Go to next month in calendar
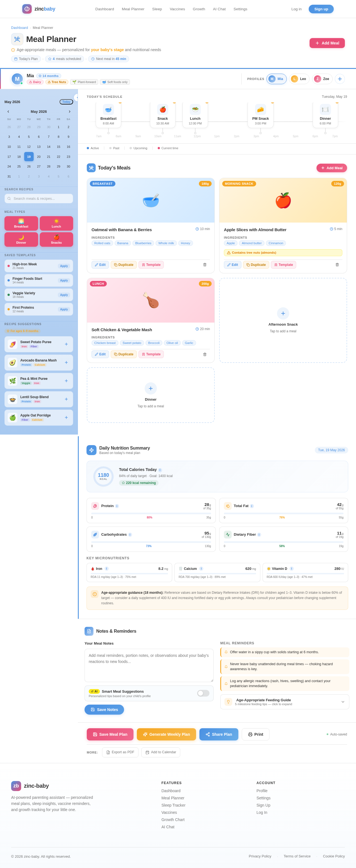The width and height of the screenshot is (356, 868). click(x=70, y=111)
